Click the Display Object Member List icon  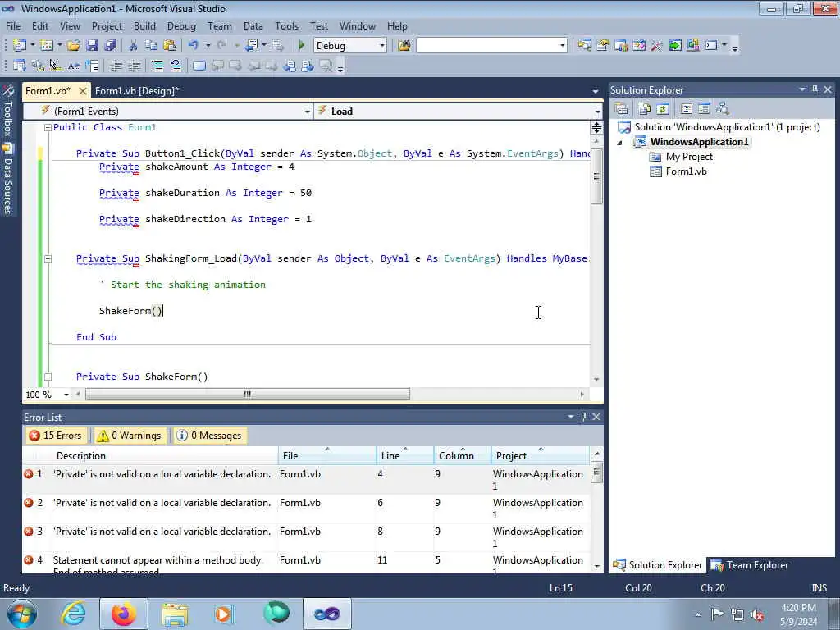(x=20, y=66)
